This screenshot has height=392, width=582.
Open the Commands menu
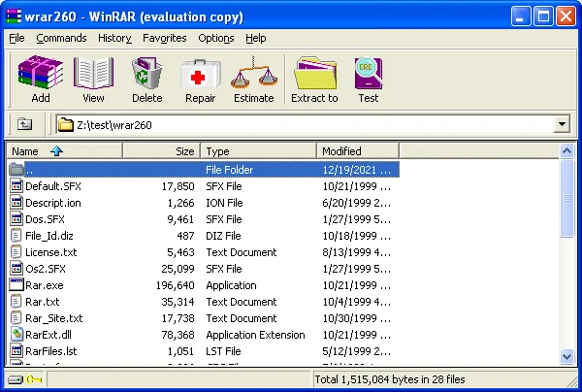[x=61, y=38]
